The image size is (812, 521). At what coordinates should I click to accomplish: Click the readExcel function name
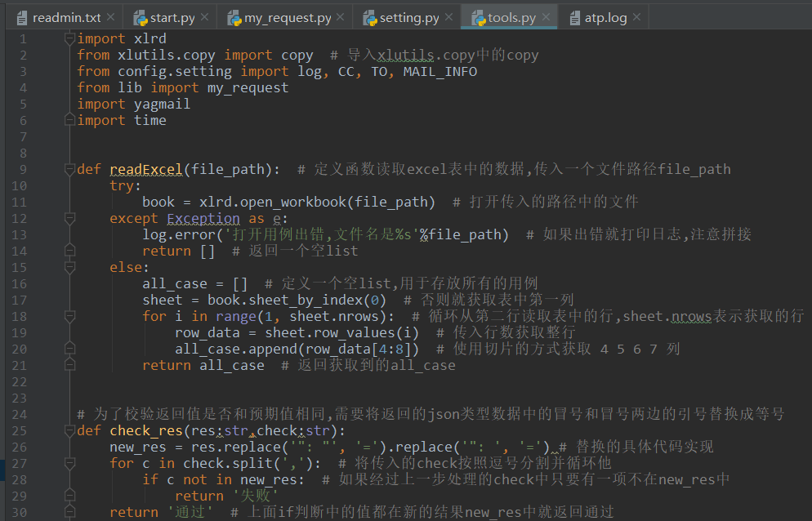tap(146, 169)
